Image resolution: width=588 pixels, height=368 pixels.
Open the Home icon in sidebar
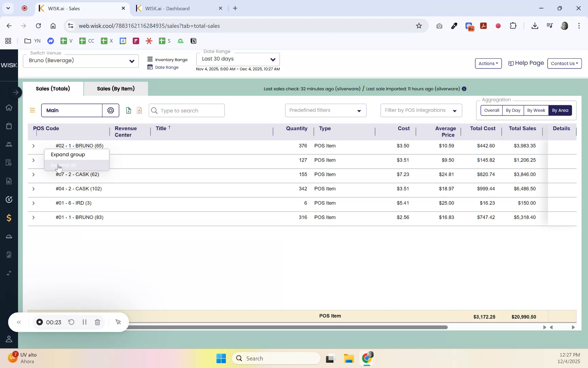pyautogui.click(x=9, y=107)
